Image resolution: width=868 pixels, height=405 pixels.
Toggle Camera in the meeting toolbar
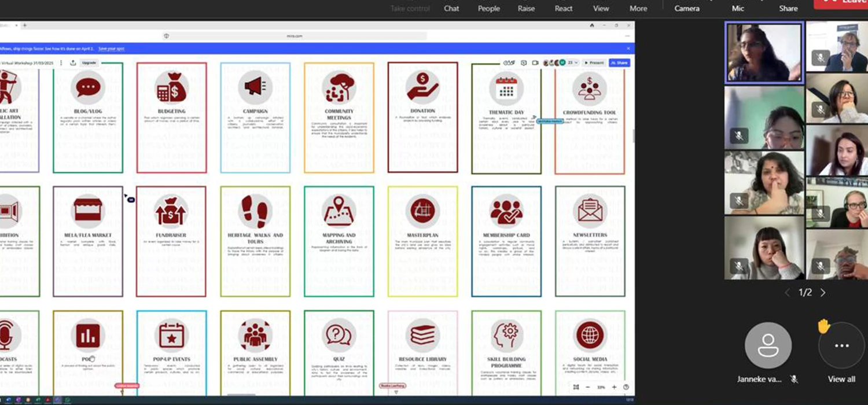[687, 8]
